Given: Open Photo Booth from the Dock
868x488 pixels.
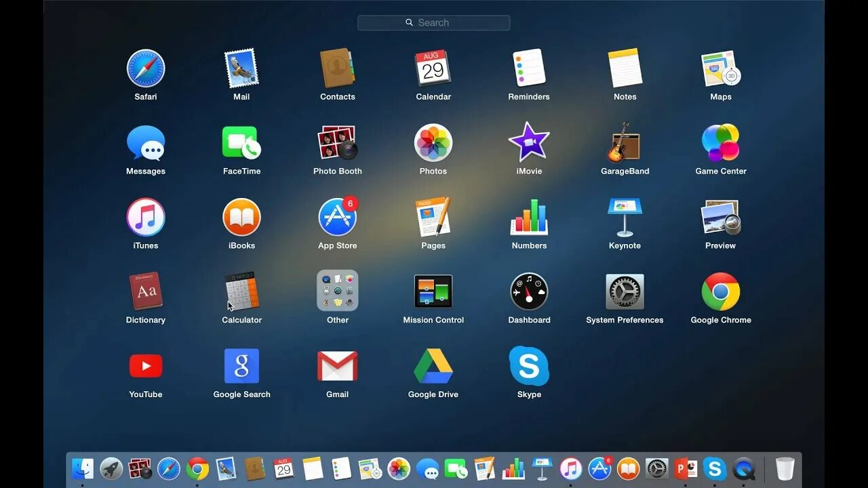Looking at the screenshot, I should (x=140, y=468).
